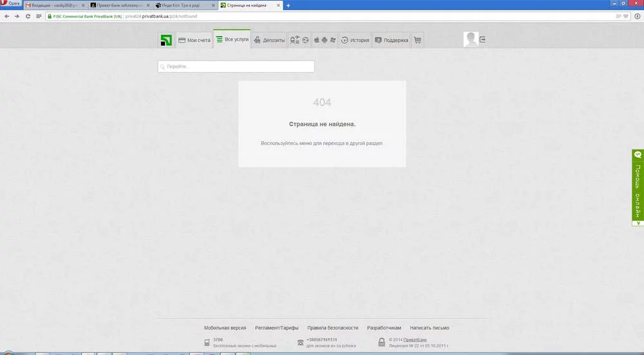
Task: Open the shopping cart icon
Action: (x=417, y=40)
